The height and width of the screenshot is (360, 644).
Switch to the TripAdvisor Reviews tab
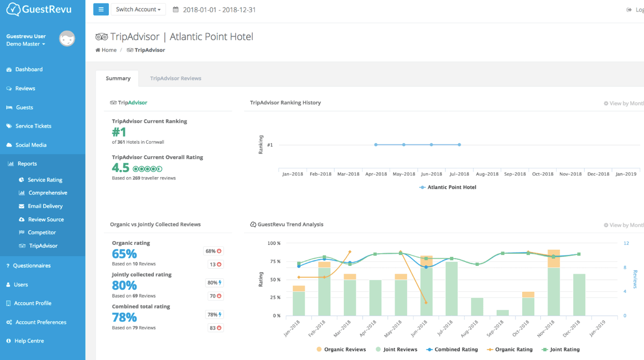[x=175, y=78]
